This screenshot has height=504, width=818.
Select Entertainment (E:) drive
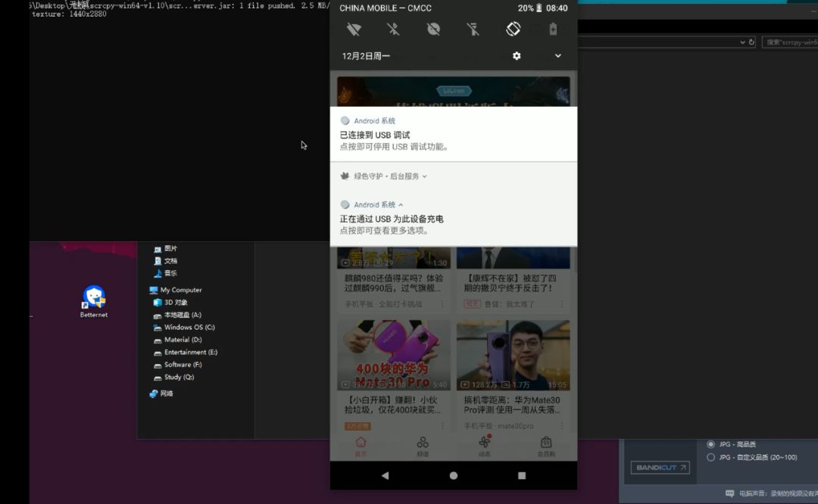[x=186, y=353]
